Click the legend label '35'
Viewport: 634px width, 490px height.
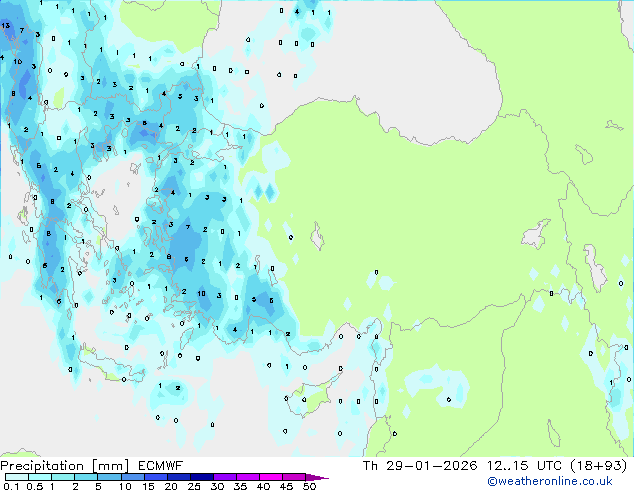tap(240, 486)
